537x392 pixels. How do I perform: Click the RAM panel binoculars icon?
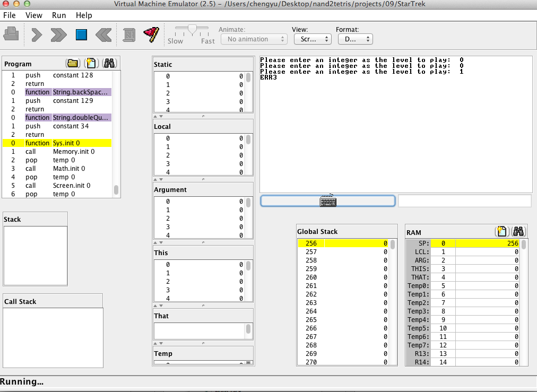(518, 232)
